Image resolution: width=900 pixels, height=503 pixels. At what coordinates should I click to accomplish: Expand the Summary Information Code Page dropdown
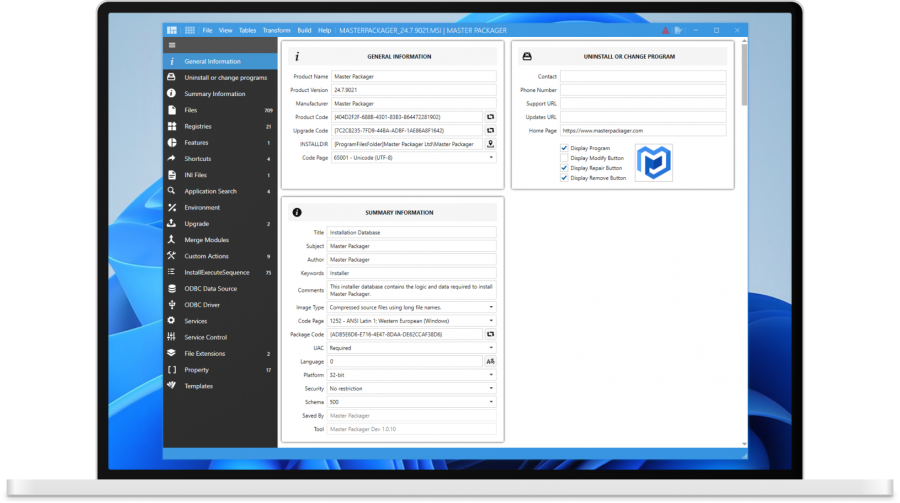[x=491, y=321]
